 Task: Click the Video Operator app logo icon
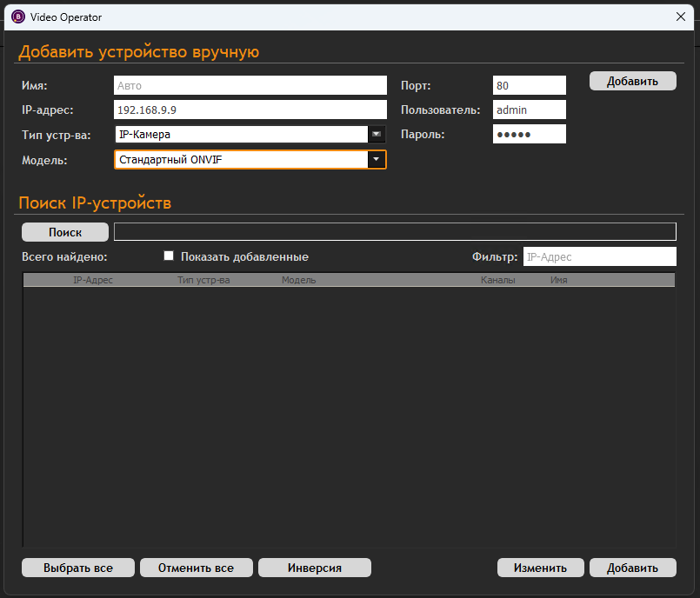point(17,17)
